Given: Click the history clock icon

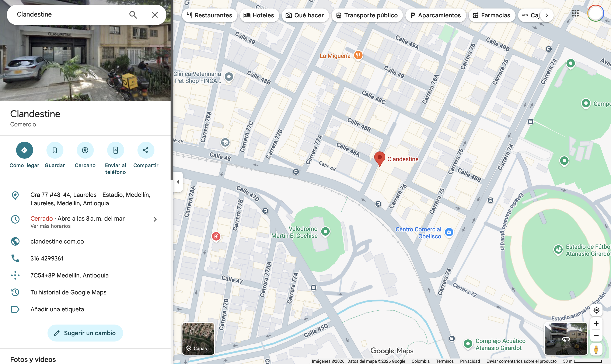Looking at the screenshot, I should 15,292.
